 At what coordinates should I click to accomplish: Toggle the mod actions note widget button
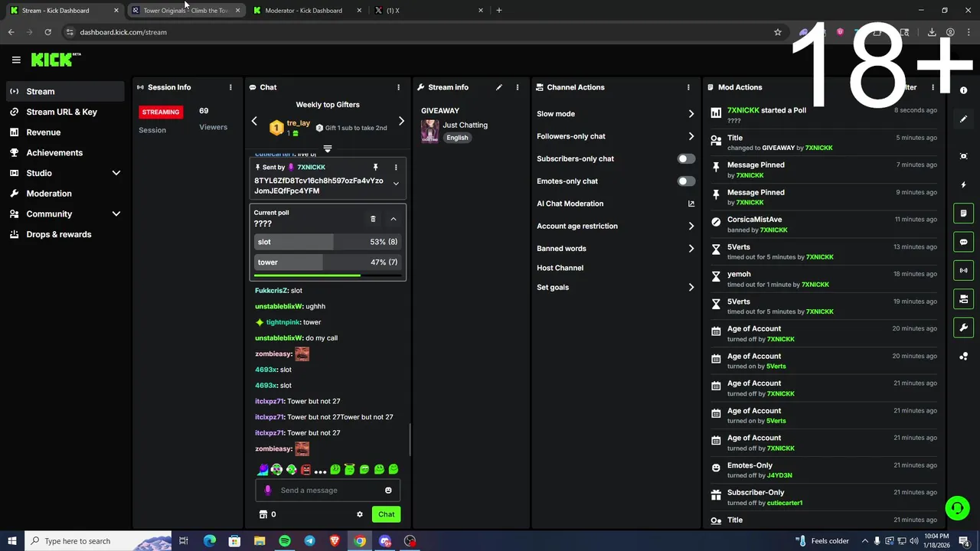(964, 214)
